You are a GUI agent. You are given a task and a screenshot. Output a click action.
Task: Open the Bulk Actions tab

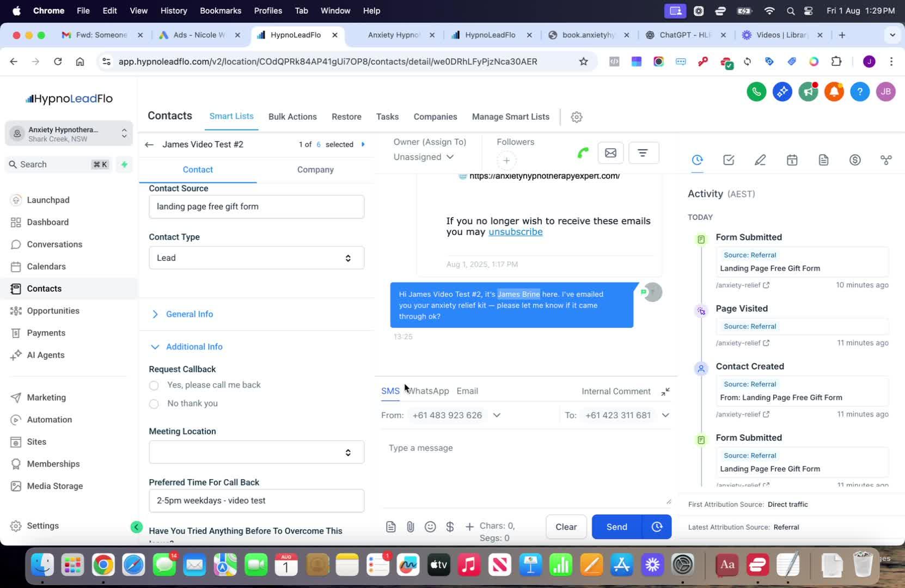tap(292, 117)
